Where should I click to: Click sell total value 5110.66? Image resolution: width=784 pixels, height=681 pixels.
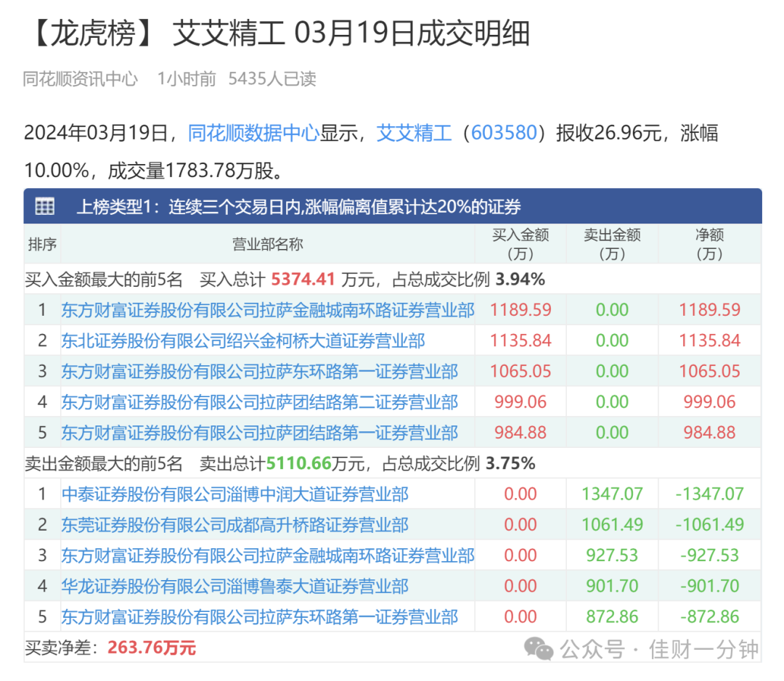click(299, 463)
